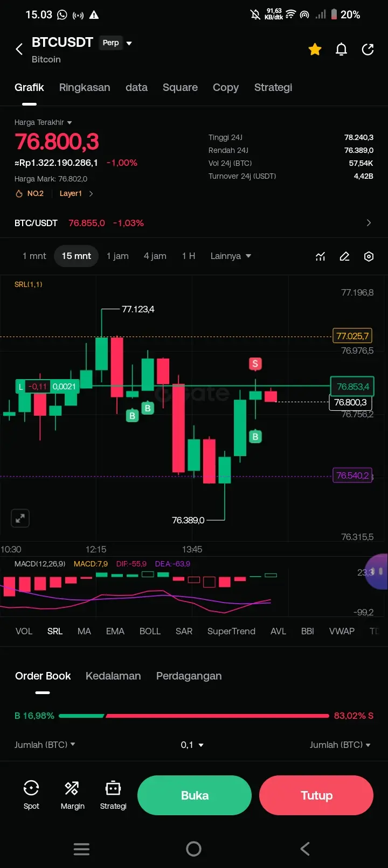Toggle the SRL indicator
The height and width of the screenshot is (868, 388).
coord(55,631)
